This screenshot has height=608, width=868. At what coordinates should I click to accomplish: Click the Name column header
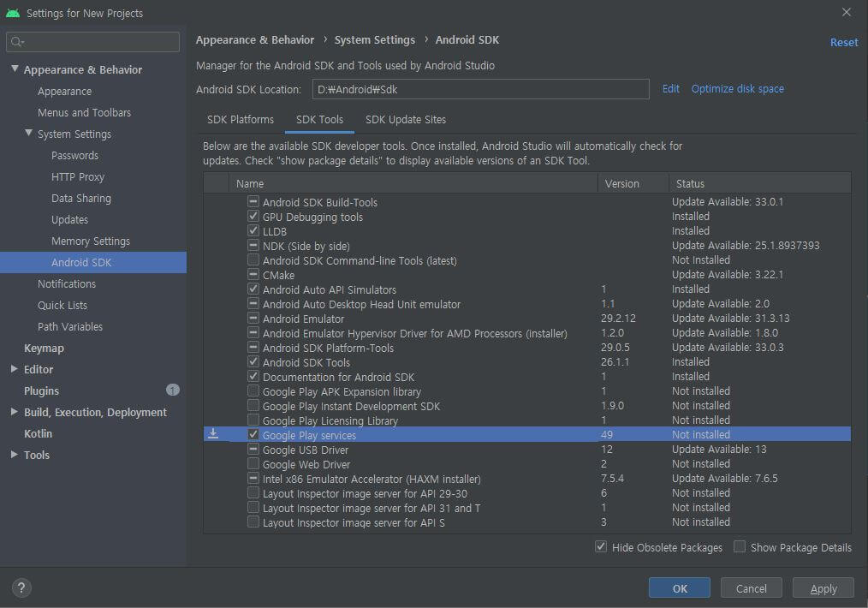tap(413, 183)
